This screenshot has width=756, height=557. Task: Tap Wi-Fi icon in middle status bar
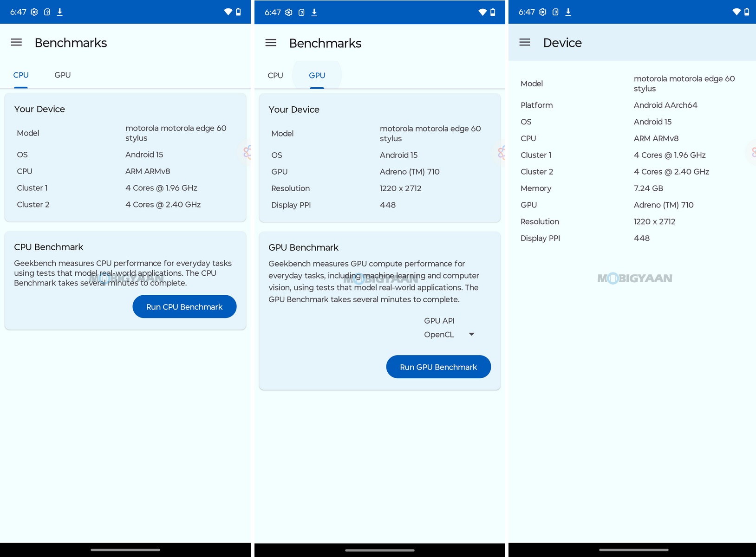click(482, 13)
